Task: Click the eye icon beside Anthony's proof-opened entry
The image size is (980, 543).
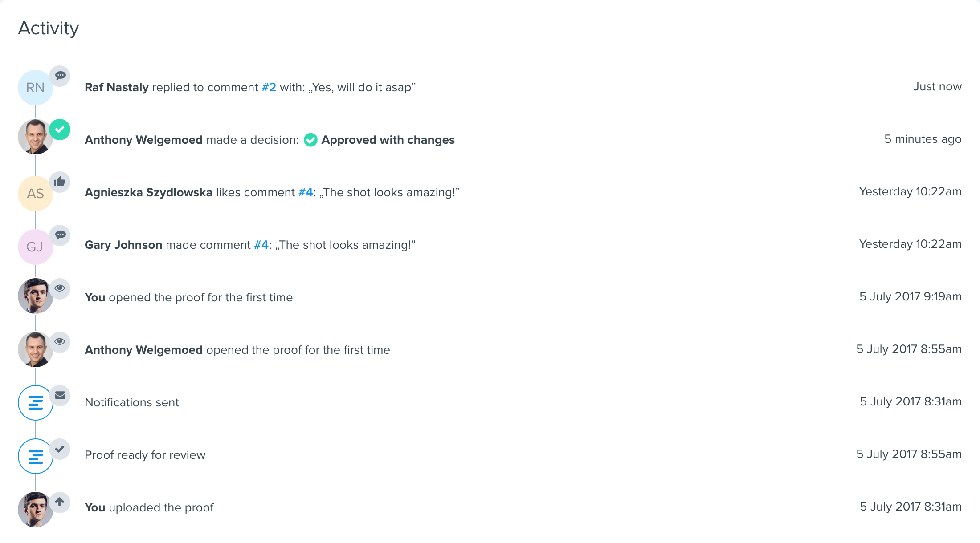Action: [60, 342]
